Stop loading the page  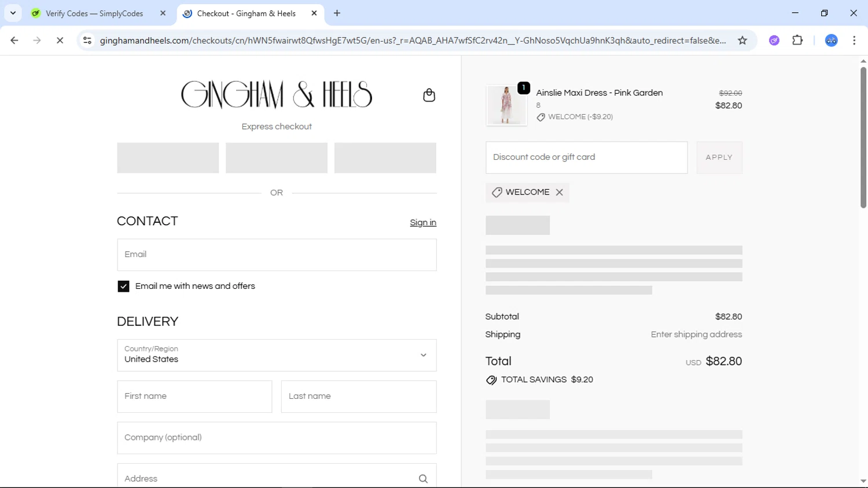click(60, 41)
